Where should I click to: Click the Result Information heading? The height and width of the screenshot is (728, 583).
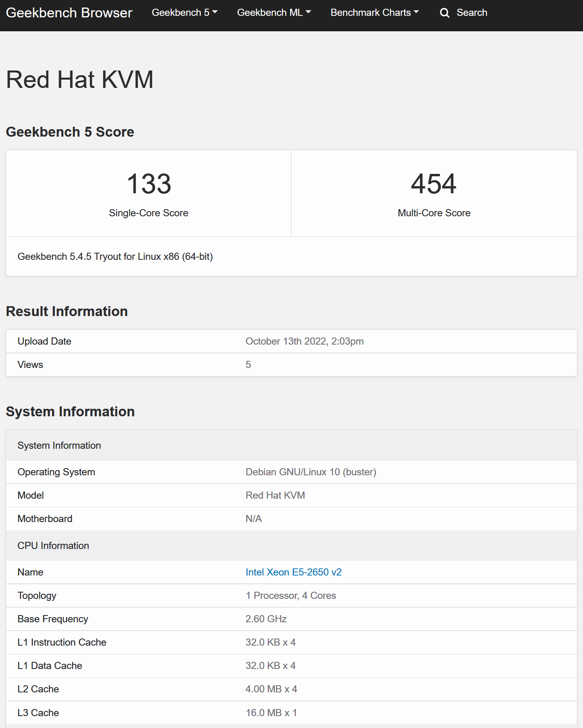coord(67,311)
